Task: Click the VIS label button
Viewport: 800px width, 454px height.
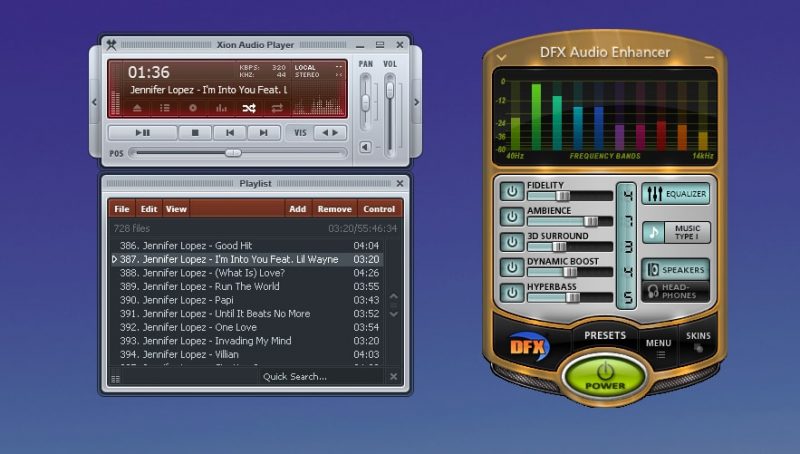Action: pyautogui.click(x=300, y=133)
